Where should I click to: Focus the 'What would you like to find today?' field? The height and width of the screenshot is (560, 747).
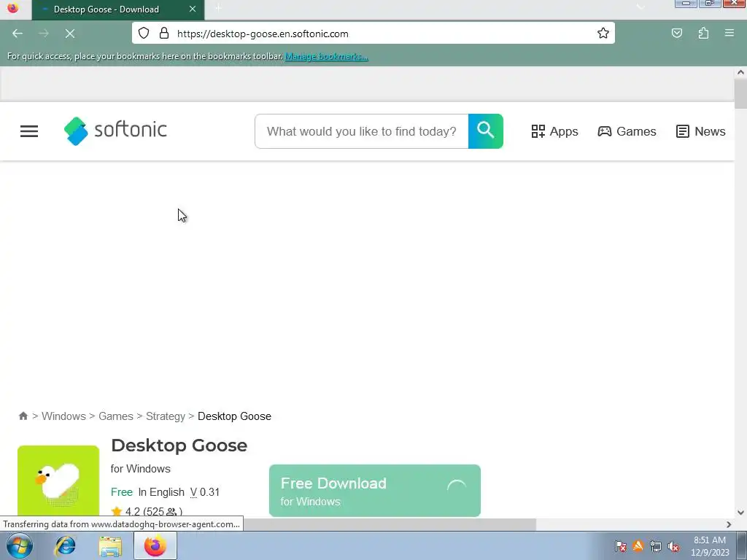pos(362,131)
